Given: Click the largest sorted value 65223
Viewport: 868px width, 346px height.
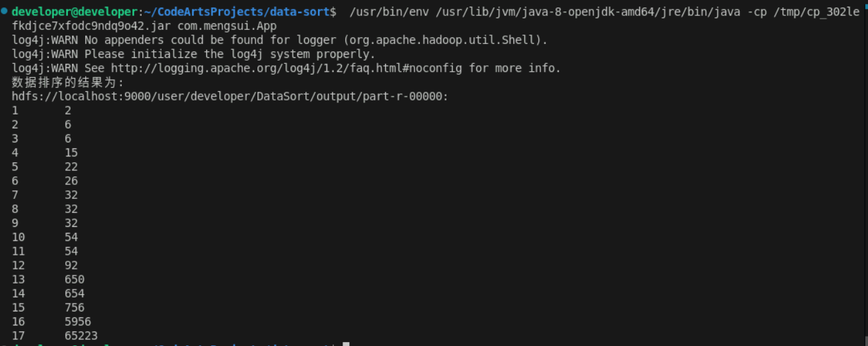Looking at the screenshot, I should (81, 335).
